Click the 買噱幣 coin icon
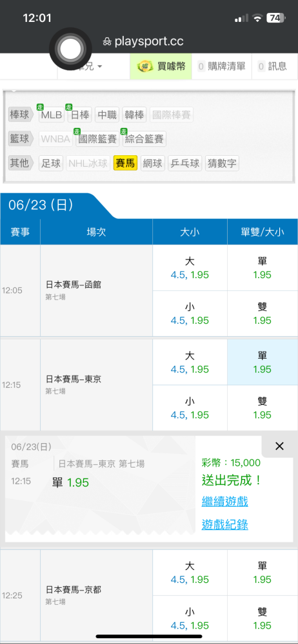 coord(145,66)
